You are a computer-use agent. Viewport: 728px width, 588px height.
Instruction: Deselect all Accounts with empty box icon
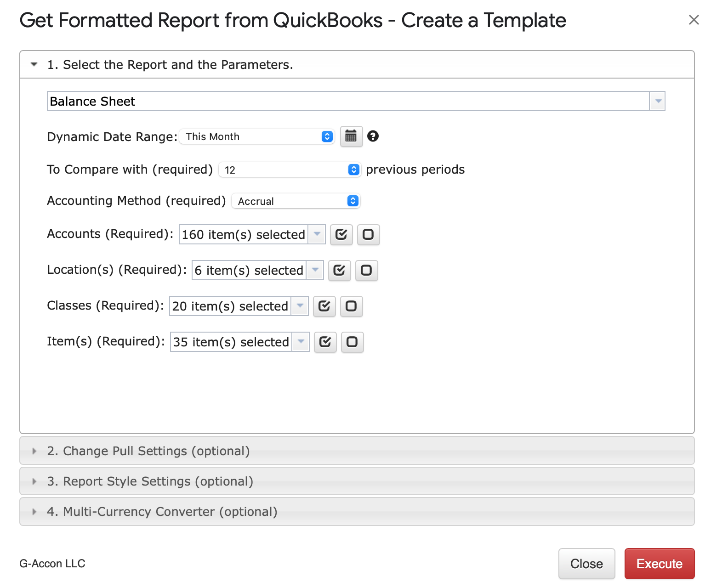click(x=368, y=235)
